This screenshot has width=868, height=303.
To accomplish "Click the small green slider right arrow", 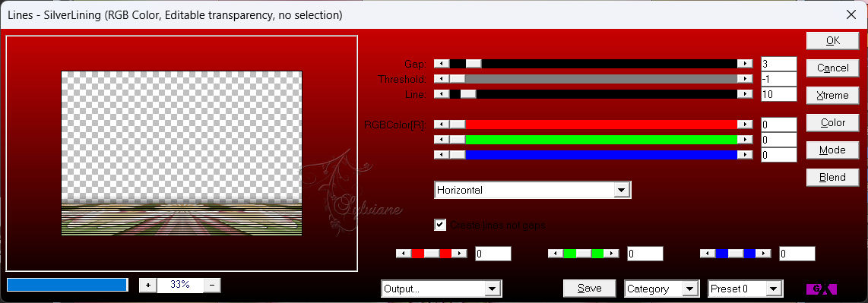I will pyautogui.click(x=611, y=253).
